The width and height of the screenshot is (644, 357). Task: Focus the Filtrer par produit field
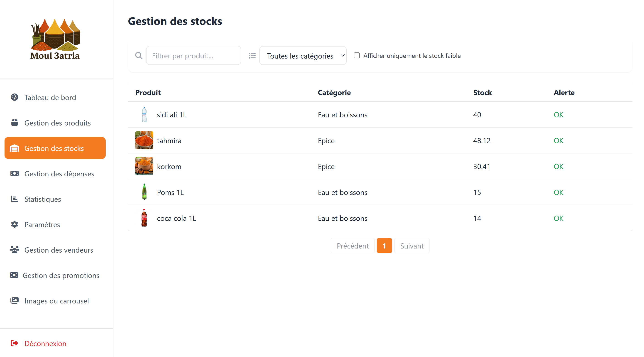point(193,56)
